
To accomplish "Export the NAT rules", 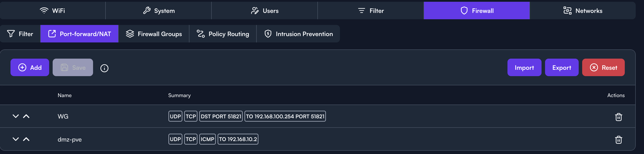I will click(x=561, y=67).
